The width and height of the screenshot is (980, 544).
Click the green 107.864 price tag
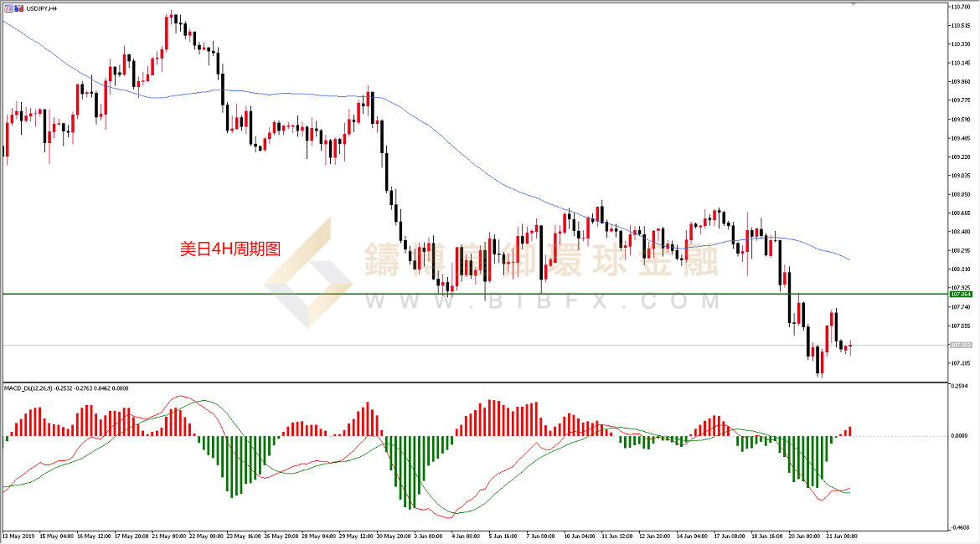(x=960, y=295)
